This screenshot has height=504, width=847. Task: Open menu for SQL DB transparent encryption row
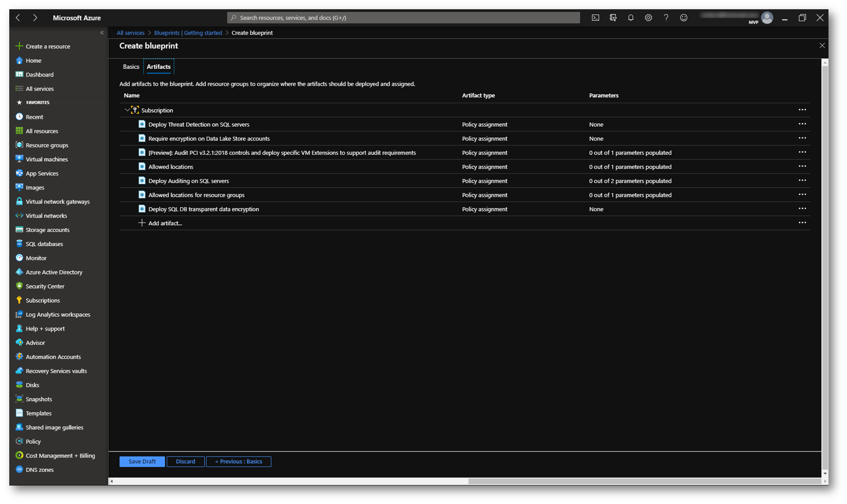click(802, 208)
